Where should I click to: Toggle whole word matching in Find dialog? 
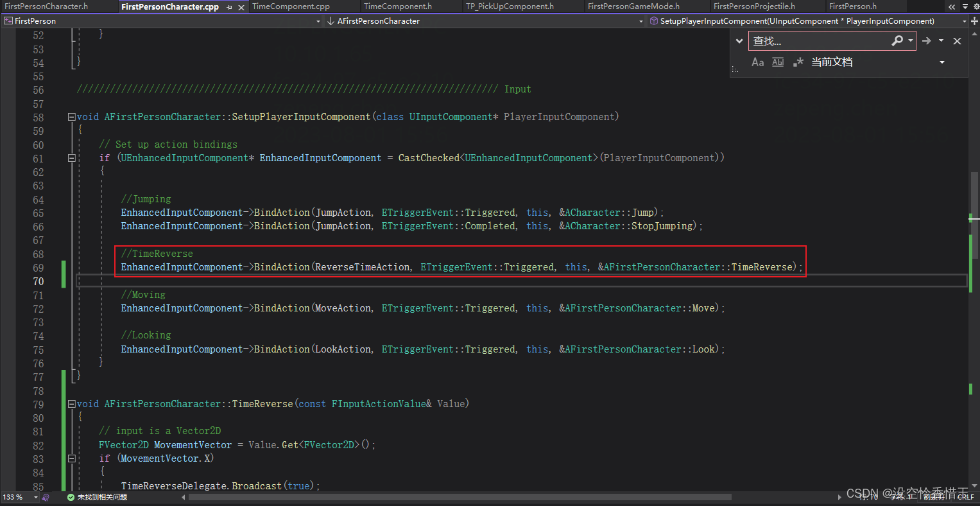(777, 62)
